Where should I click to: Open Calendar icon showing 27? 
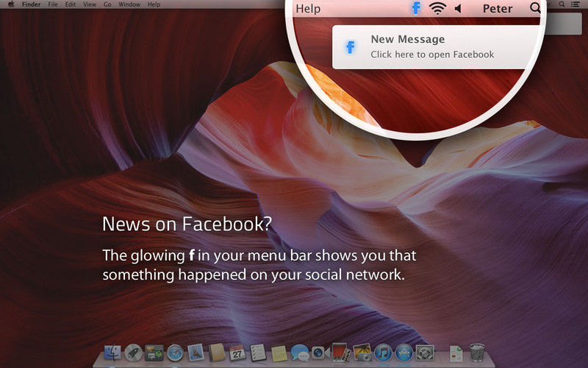tap(237, 353)
